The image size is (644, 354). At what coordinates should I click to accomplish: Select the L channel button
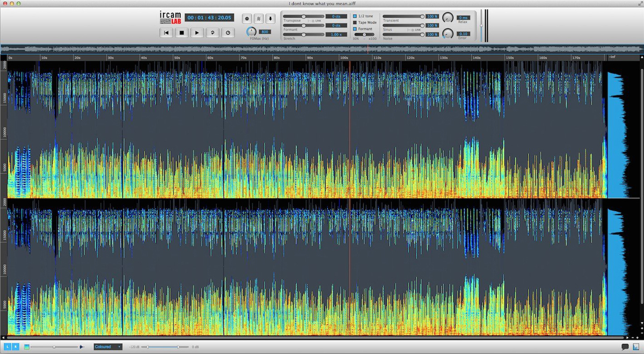click(8, 346)
